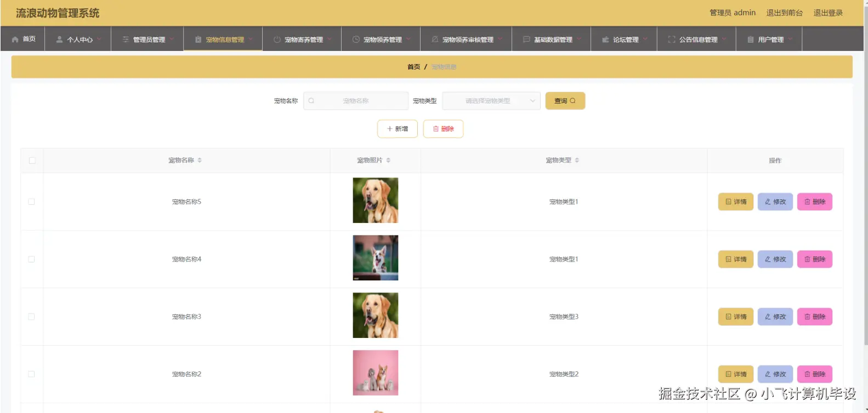Click the person icon beside 个人中心

(59, 39)
